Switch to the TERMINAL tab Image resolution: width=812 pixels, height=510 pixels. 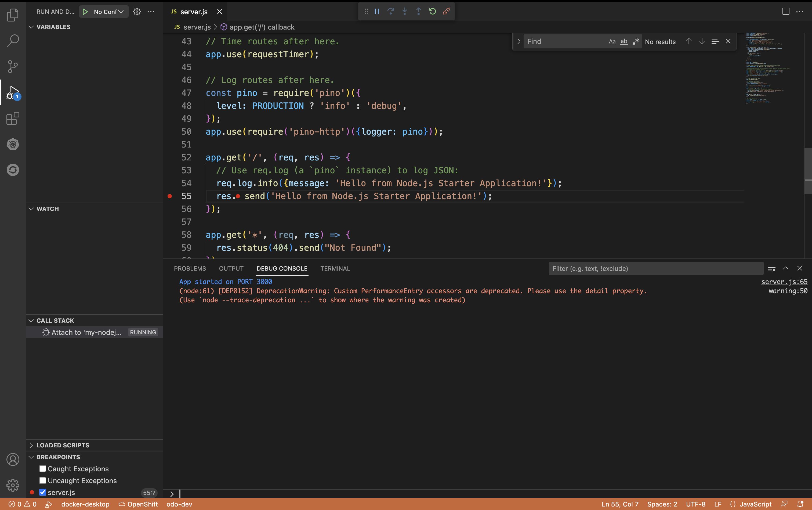(335, 268)
